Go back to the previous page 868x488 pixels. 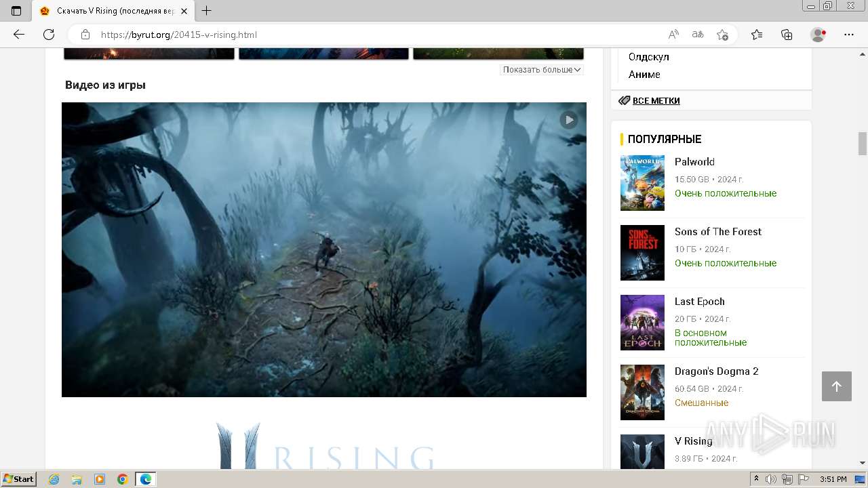pyautogui.click(x=19, y=35)
